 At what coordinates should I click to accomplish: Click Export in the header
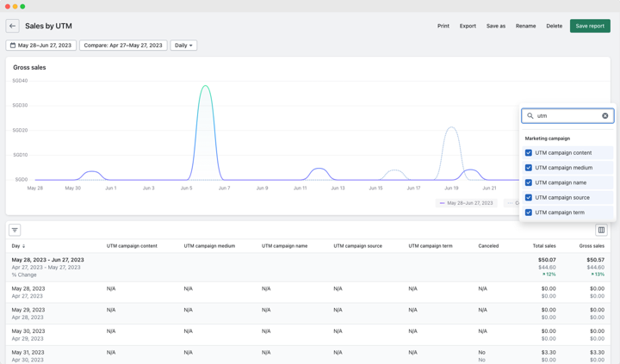[468, 26]
